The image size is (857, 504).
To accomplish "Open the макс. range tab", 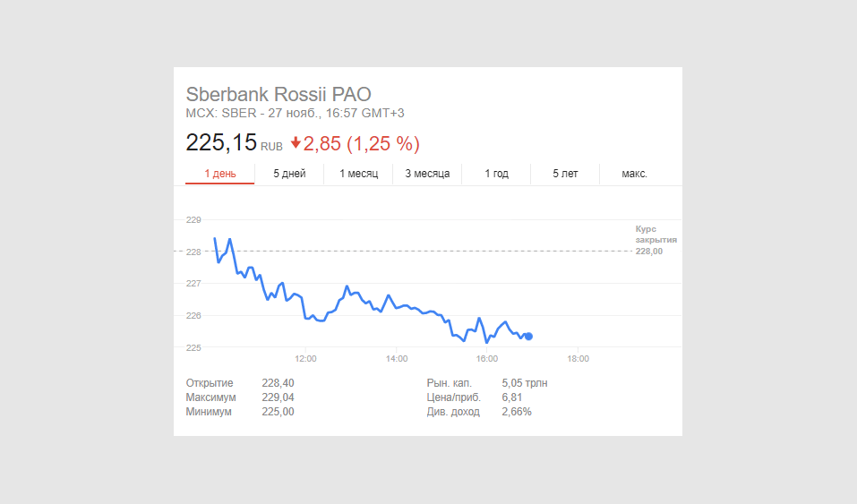I will [x=634, y=174].
